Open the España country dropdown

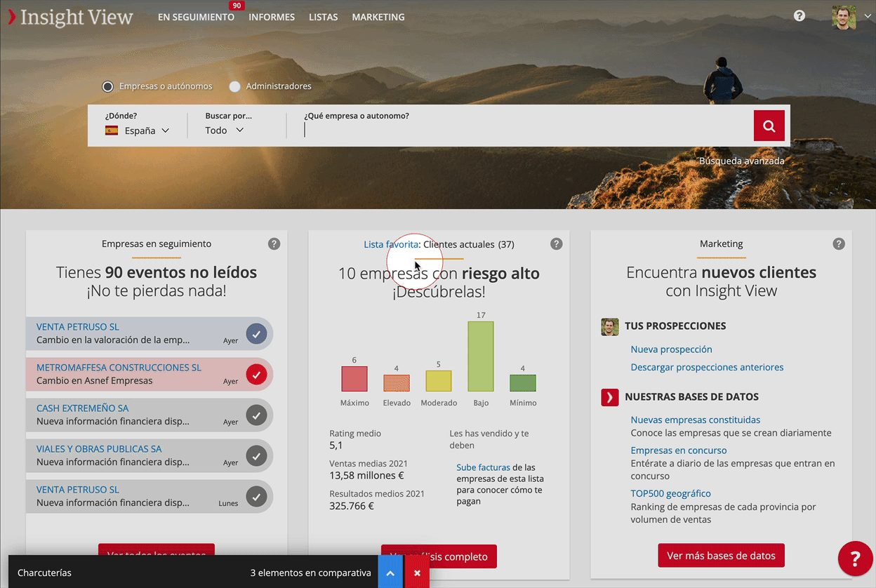[x=138, y=131]
